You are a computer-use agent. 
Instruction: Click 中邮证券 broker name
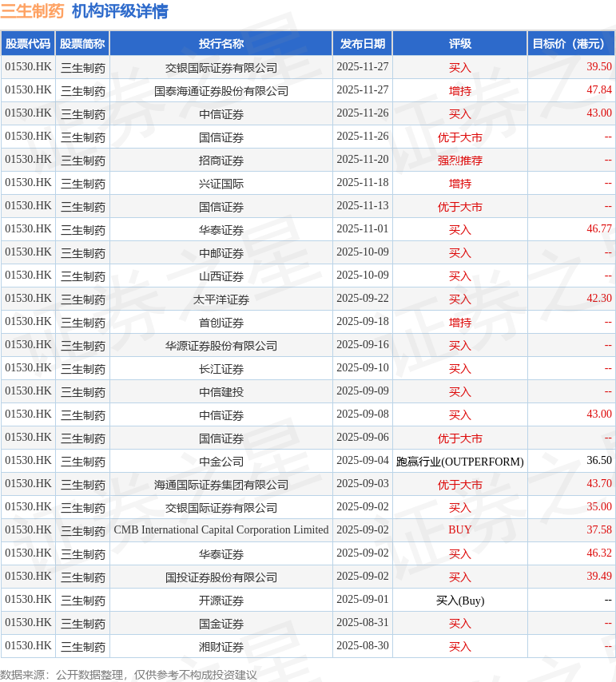(x=221, y=253)
